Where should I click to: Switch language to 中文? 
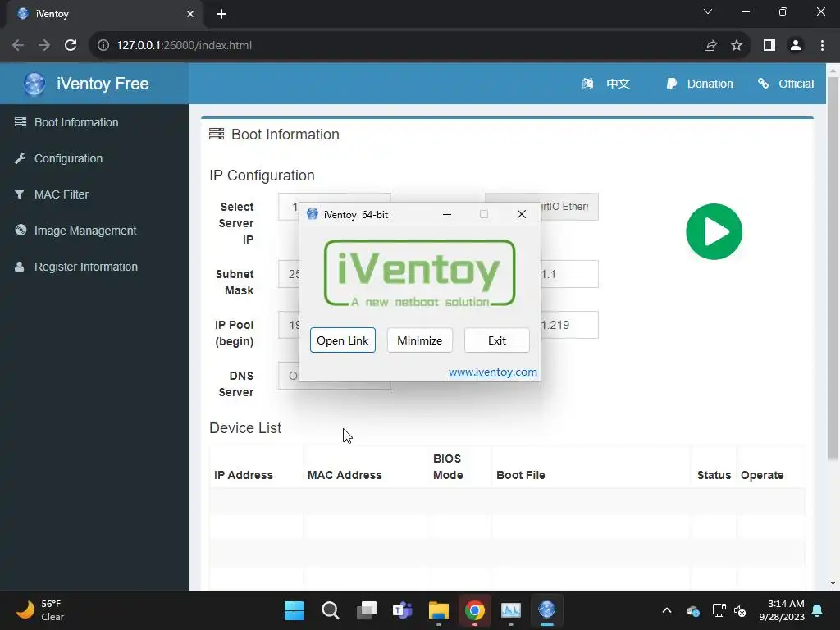[x=617, y=84]
